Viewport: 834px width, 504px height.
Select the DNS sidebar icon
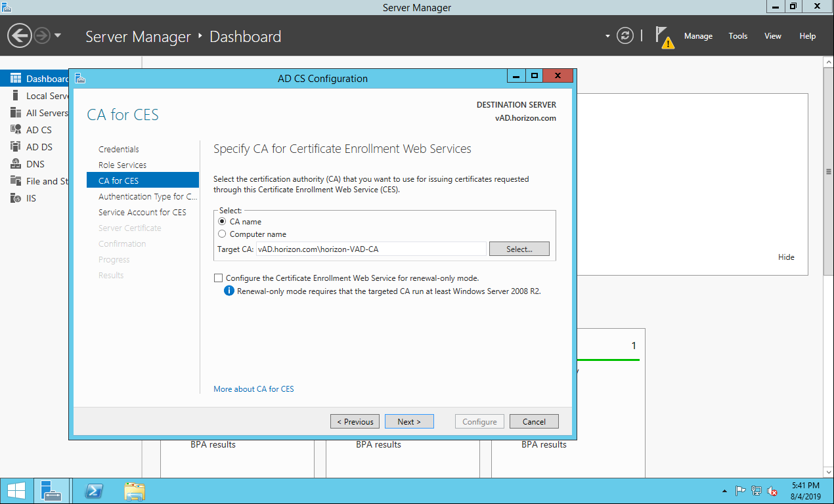(x=16, y=164)
